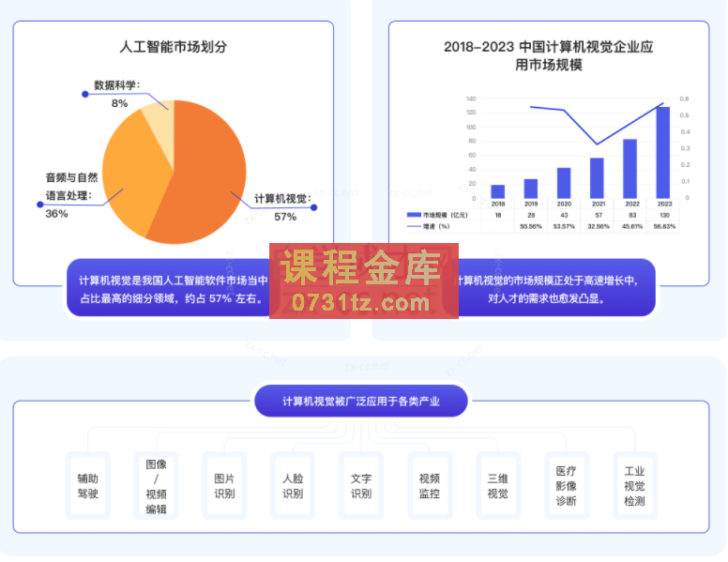This screenshot has width=728, height=562.
Task: Click the 36% pie chart value
Action: [56, 214]
